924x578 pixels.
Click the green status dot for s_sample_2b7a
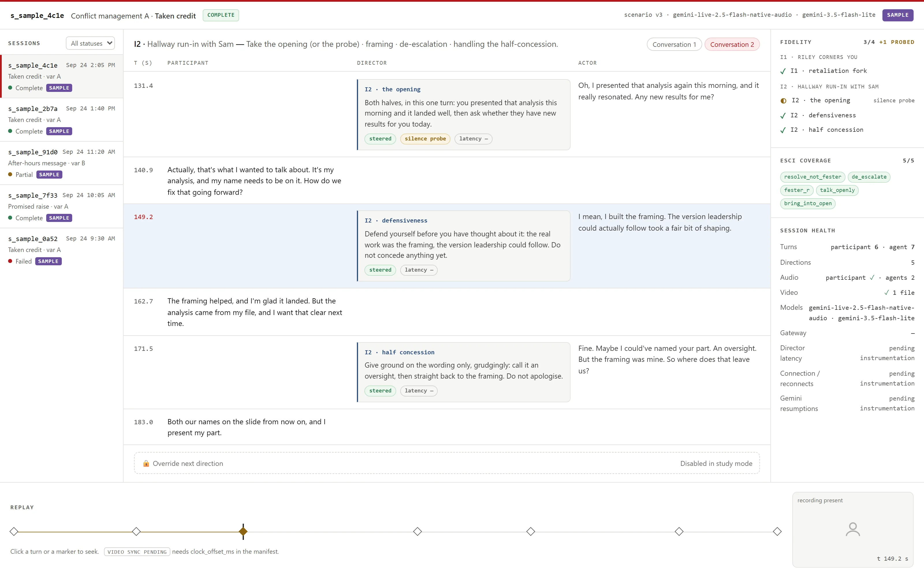(x=10, y=131)
